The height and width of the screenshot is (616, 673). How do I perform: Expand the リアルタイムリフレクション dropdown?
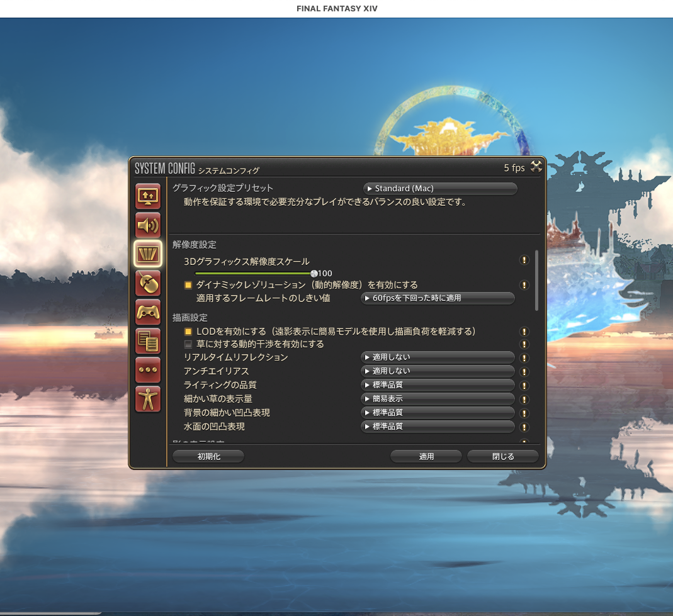(x=438, y=357)
